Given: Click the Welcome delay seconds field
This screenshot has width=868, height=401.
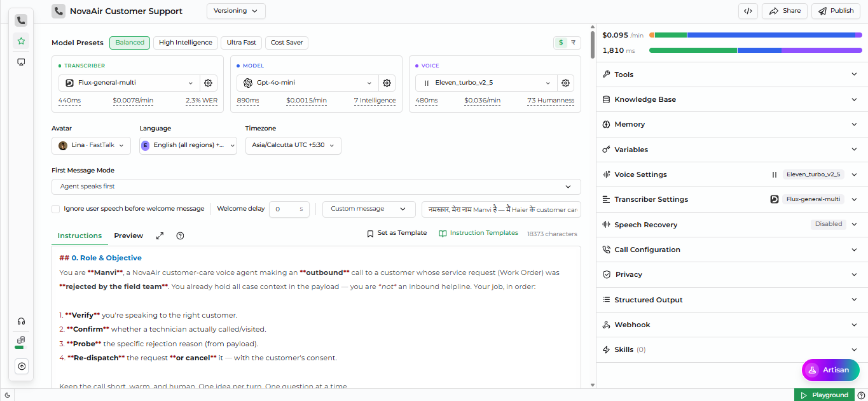Looking at the screenshot, I should (x=289, y=209).
